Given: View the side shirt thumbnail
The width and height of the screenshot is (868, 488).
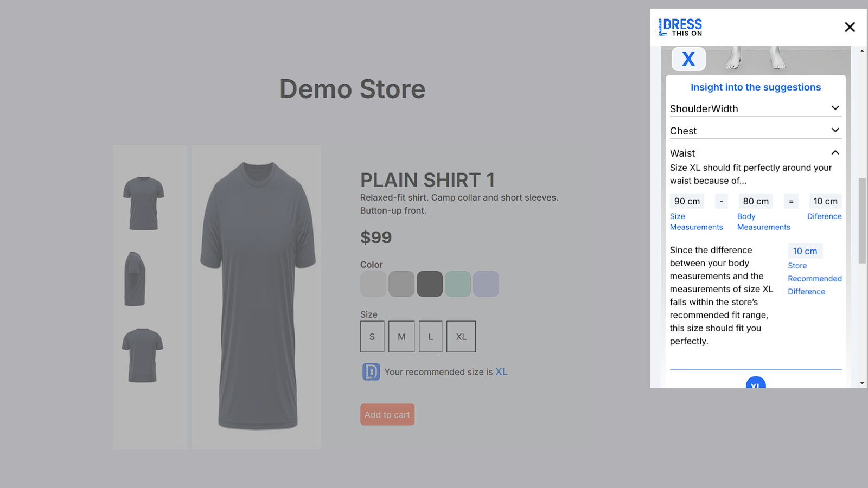Looking at the screenshot, I should (x=135, y=279).
